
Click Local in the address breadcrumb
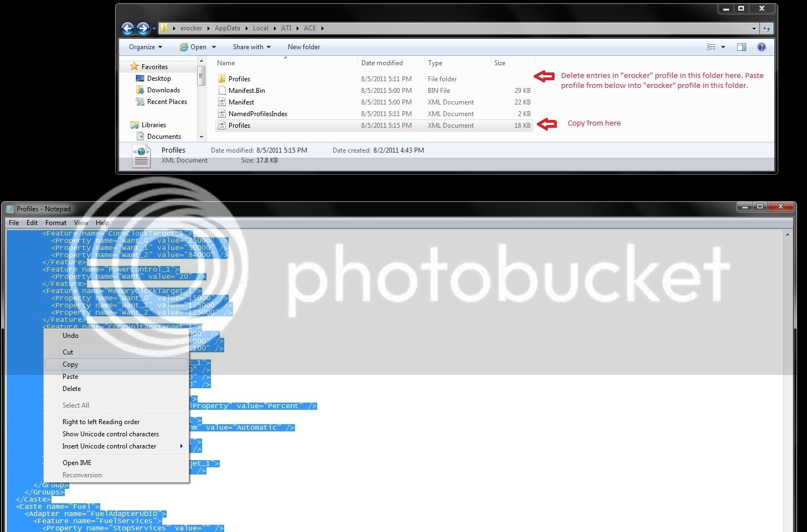coord(261,28)
